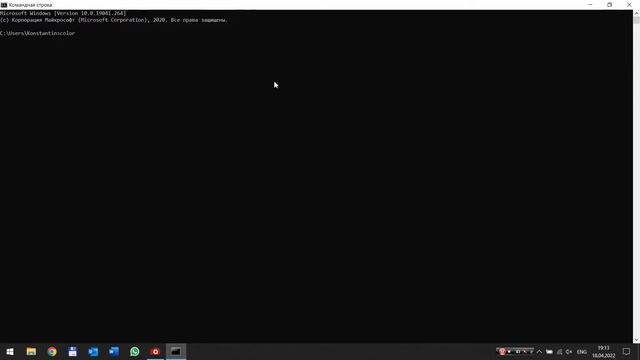Click the console scrollbar up arrow
The width and height of the screenshot is (640, 360).
(x=636, y=13)
